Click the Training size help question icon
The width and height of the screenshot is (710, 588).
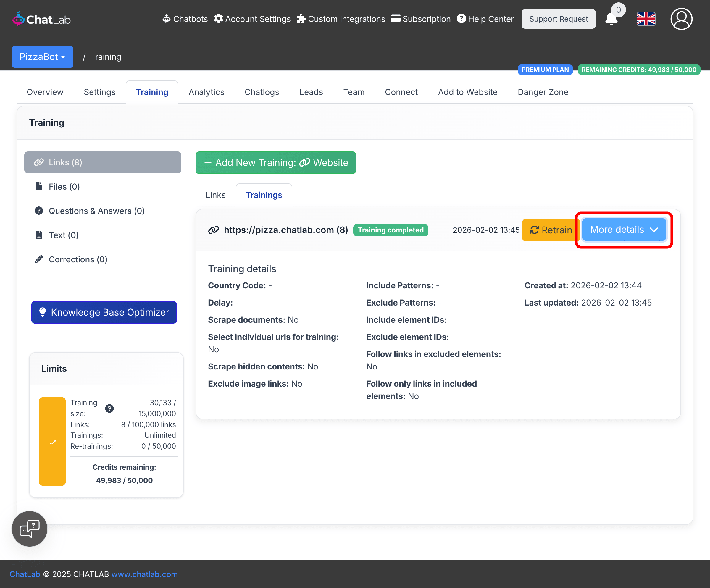109,408
